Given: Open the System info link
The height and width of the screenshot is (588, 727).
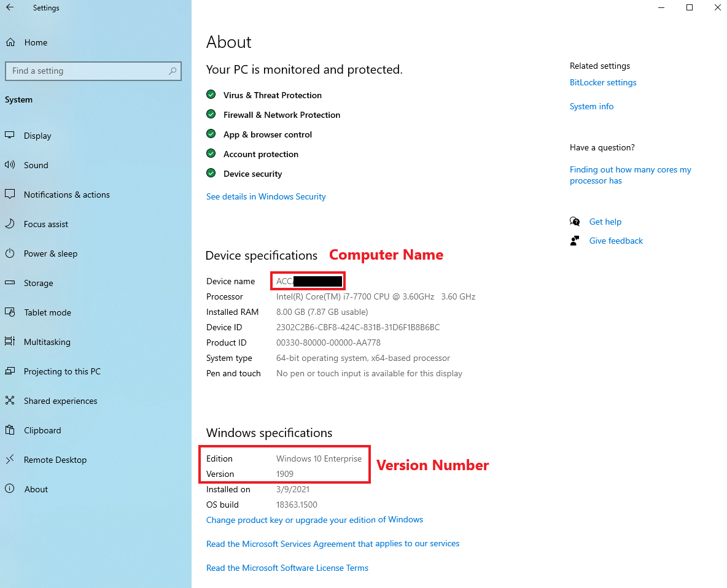Looking at the screenshot, I should click(x=591, y=106).
